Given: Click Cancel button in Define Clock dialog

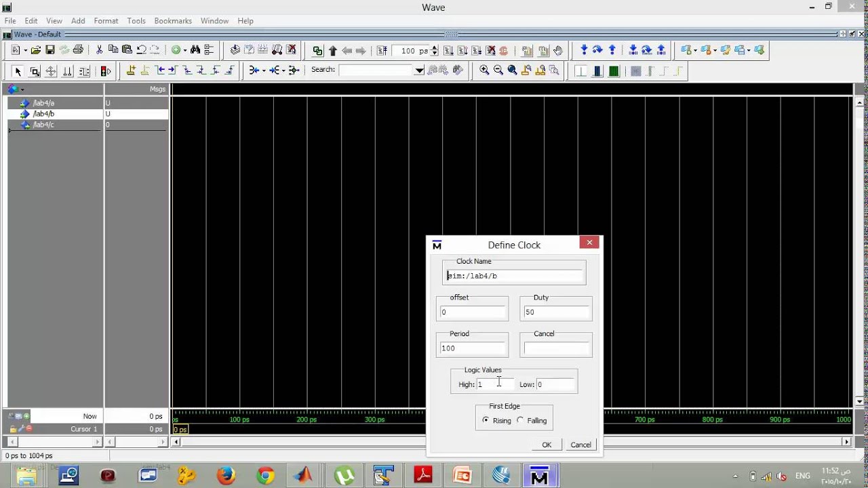Looking at the screenshot, I should 580,445.
